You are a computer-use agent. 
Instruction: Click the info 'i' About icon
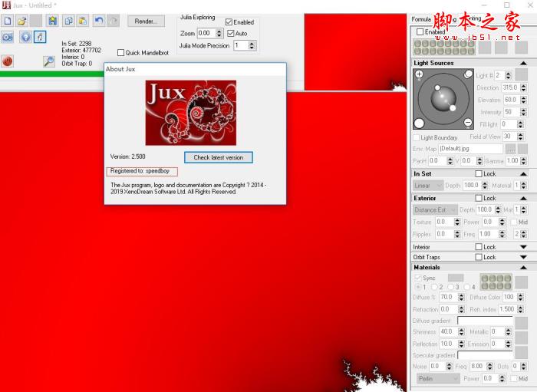40,37
